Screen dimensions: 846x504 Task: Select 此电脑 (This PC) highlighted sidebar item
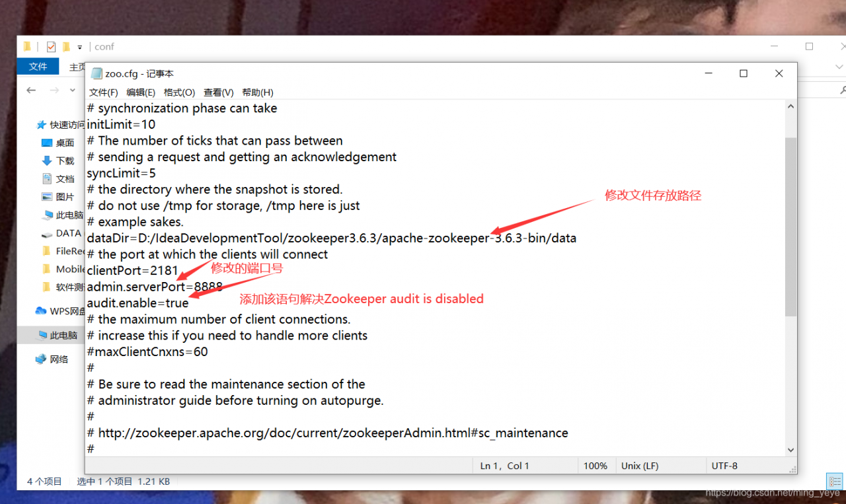click(63, 336)
